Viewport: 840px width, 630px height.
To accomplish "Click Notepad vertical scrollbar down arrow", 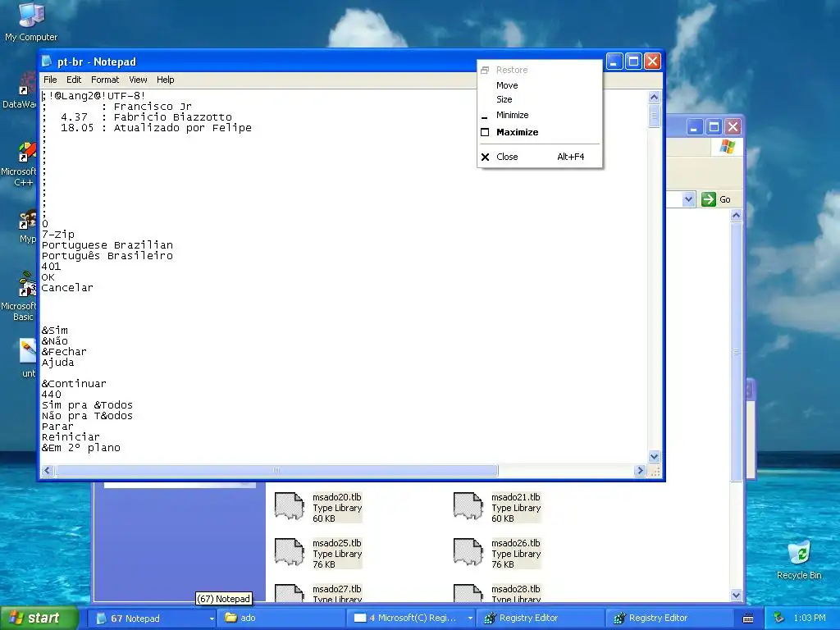I will coord(654,456).
